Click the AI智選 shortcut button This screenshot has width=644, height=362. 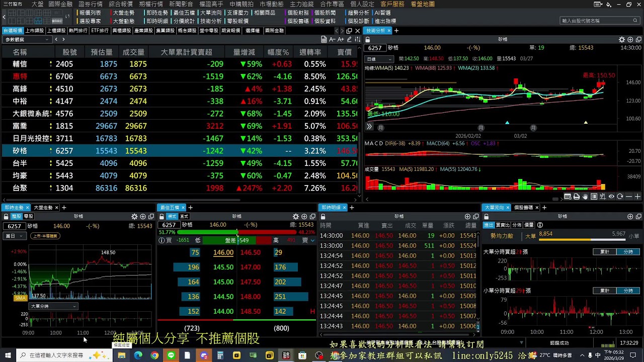pyautogui.click(x=382, y=13)
